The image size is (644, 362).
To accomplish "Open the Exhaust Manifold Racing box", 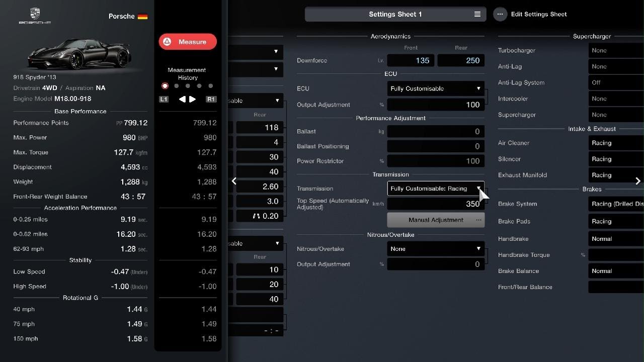I will point(616,175).
